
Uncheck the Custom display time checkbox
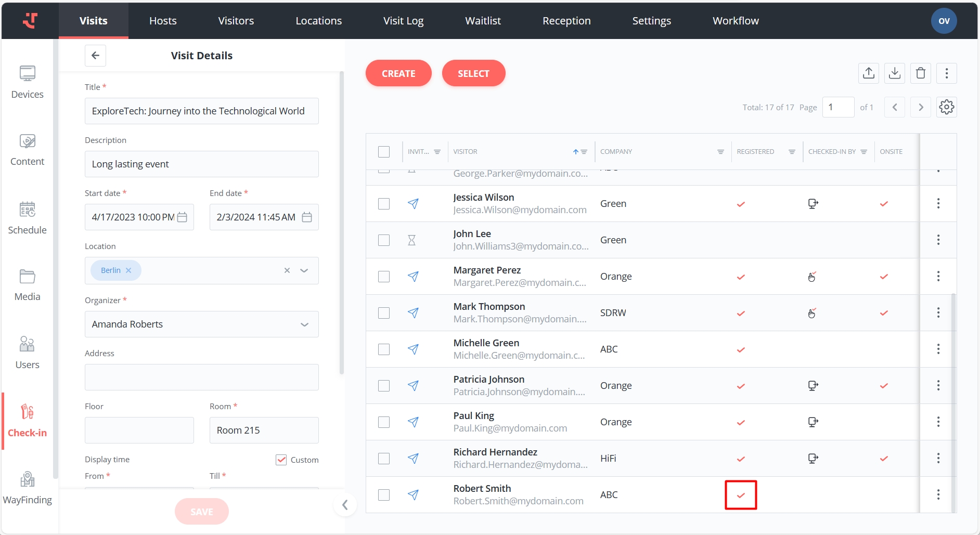[281, 460]
